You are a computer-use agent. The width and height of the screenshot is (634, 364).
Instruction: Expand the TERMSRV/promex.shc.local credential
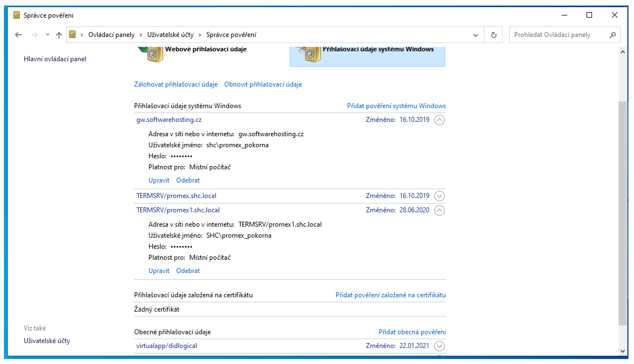(x=439, y=196)
